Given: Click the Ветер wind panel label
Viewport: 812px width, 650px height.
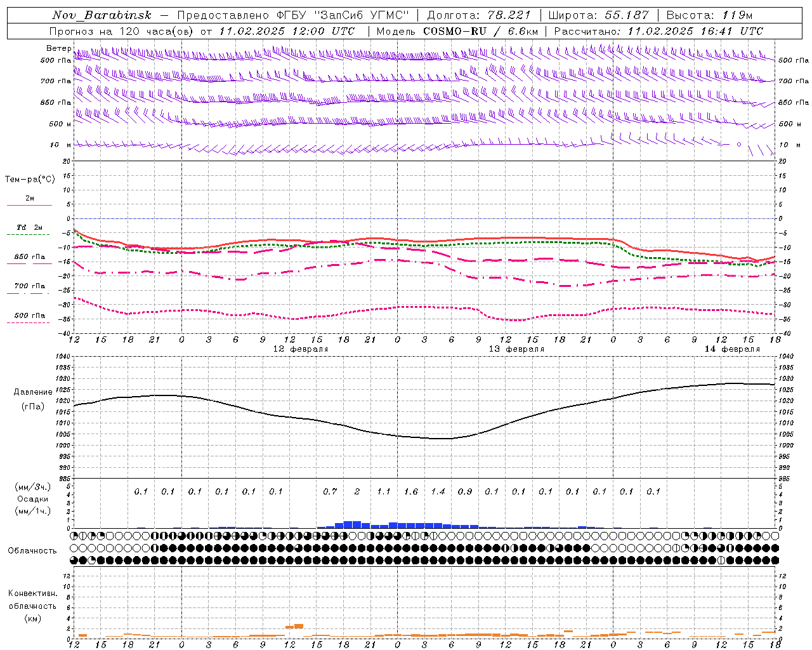Looking at the screenshot, I should point(58,48).
